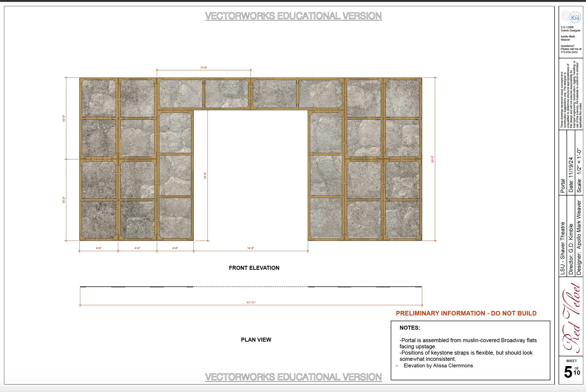The width and height of the screenshot is (586, 392).
Task: Click the Scale: 1/2" = 1'-0" title block field
Action: pos(579,170)
